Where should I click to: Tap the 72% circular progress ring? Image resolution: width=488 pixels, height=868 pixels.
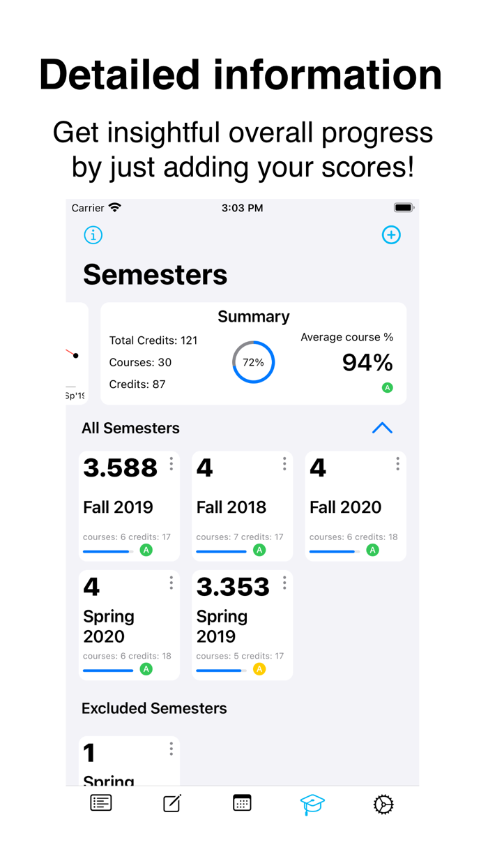[x=253, y=362]
